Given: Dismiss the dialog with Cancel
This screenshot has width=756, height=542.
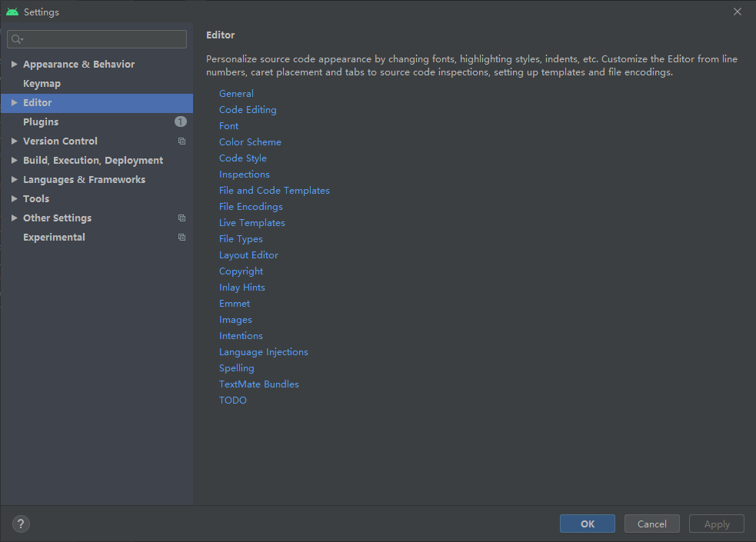Looking at the screenshot, I should pos(652,524).
